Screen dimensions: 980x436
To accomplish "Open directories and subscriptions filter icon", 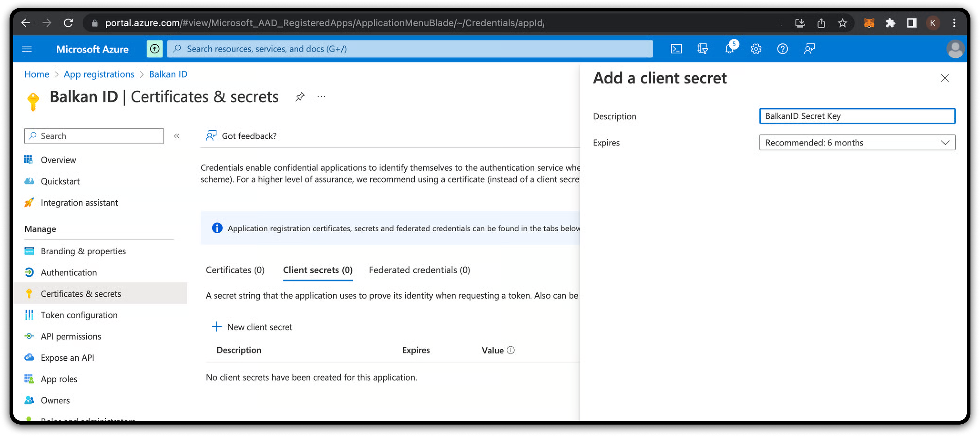I will pyautogui.click(x=703, y=49).
